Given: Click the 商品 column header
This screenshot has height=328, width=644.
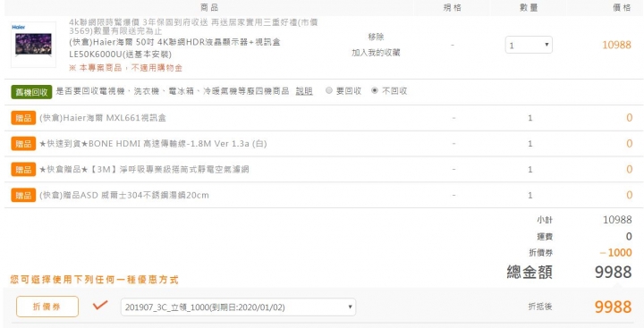Looking at the screenshot, I should (x=209, y=7).
